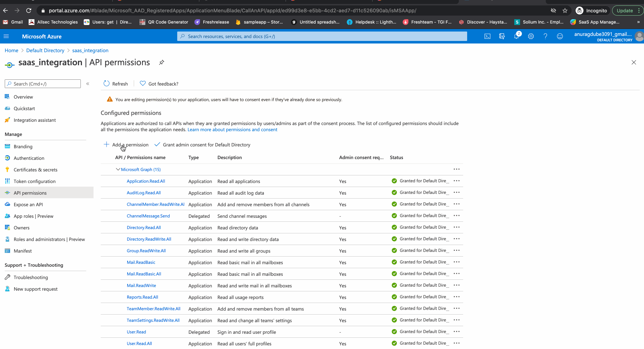Screen dimensions: 644x349
Task: Open more options for Mail.ReadWrite row
Action: click(x=457, y=285)
